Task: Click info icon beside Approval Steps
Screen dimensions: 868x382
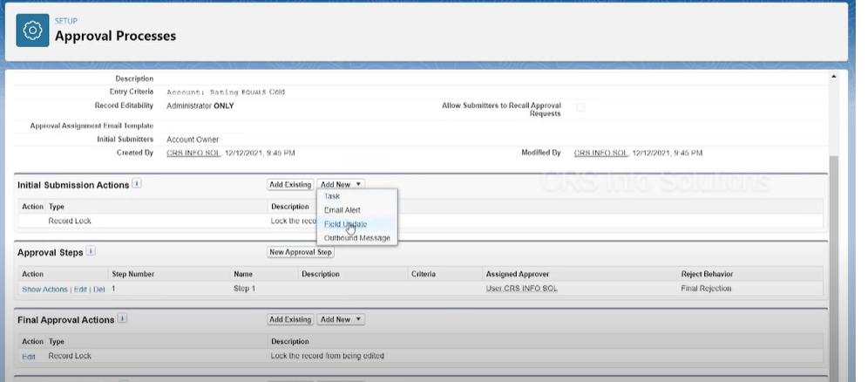Action: point(92,252)
